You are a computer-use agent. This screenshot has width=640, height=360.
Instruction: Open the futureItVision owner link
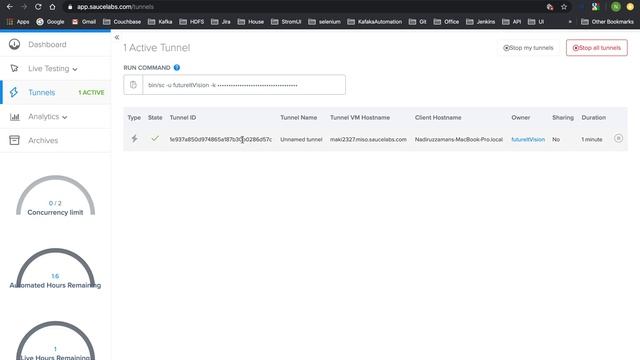(528, 140)
